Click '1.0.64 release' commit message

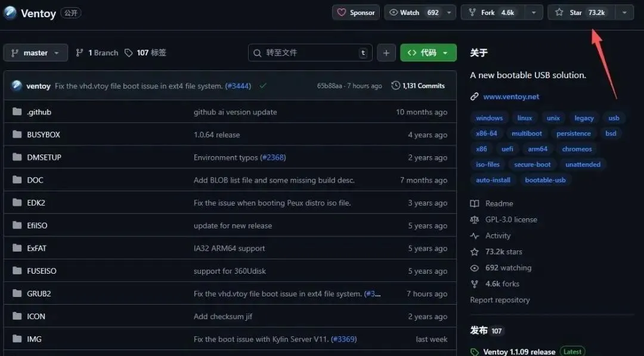click(x=217, y=135)
